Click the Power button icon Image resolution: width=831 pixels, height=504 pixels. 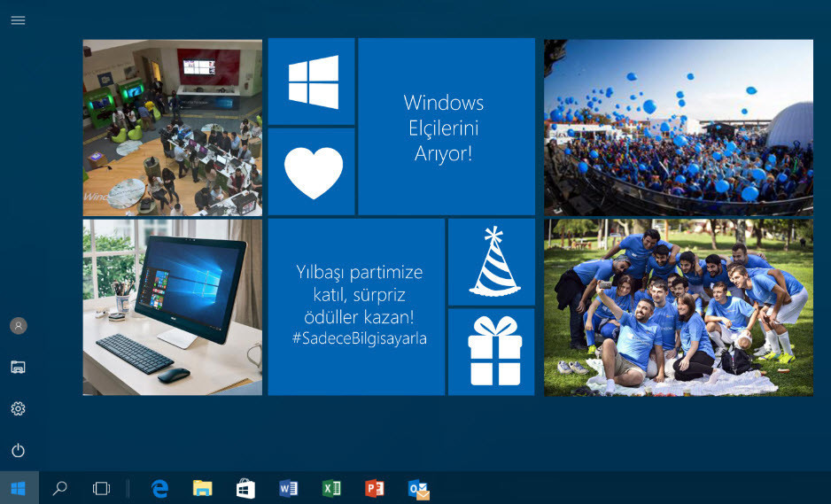pos(18,451)
